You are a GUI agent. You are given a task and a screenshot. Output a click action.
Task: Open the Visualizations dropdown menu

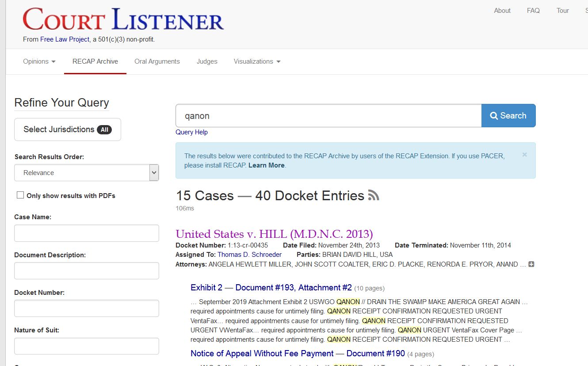[x=257, y=61]
